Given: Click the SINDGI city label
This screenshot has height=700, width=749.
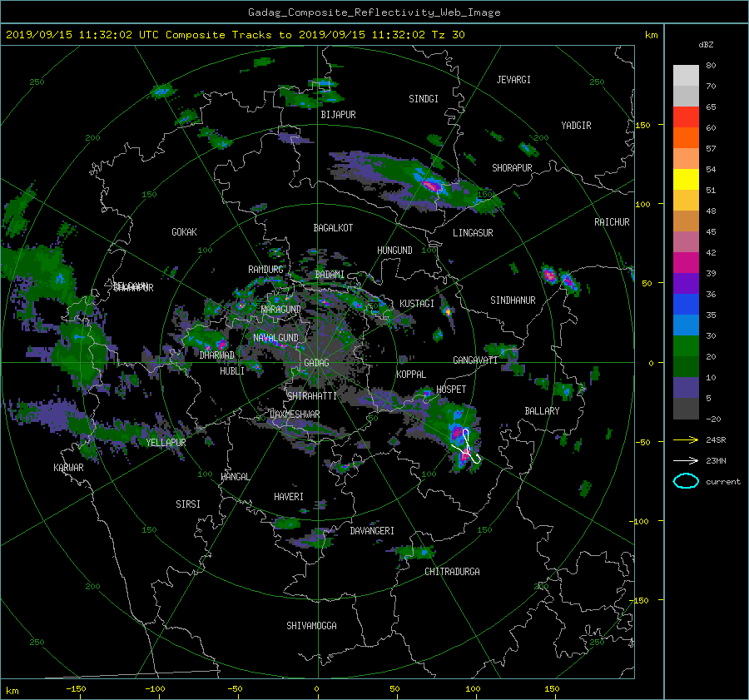Looking at the screenshot, I should [424, 99].
